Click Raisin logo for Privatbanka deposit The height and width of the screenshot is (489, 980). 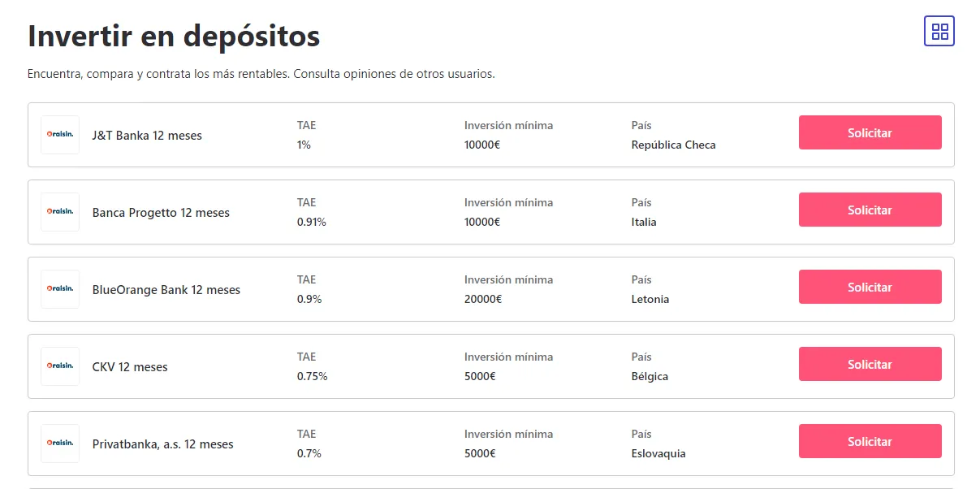coord(60,444)
